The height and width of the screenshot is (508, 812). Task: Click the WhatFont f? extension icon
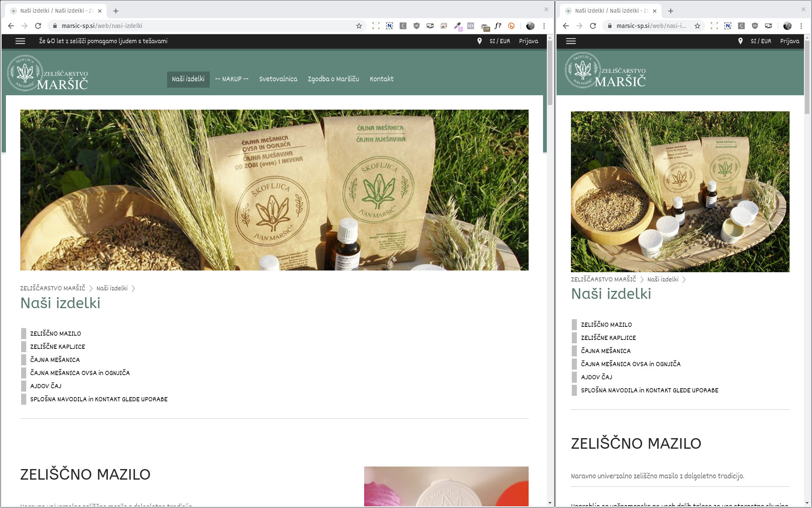498,26
